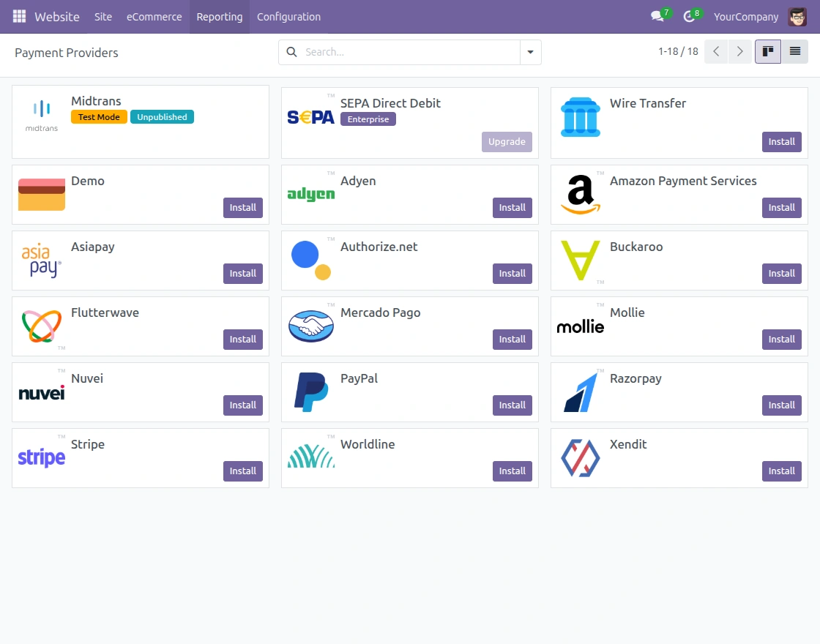Click the Mollie logo
The image size is (820, 644).
pos(581,326)
